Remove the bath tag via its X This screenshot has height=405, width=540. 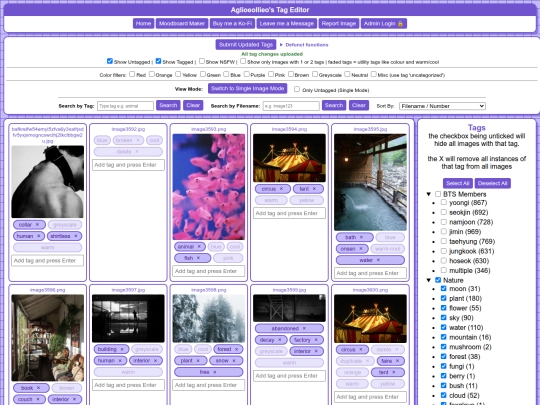pyautogui.click(x=361, y=237)
